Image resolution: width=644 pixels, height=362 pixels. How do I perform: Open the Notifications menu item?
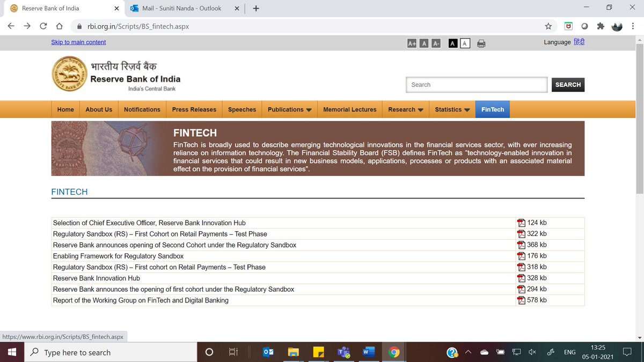[x=142, y=109]
